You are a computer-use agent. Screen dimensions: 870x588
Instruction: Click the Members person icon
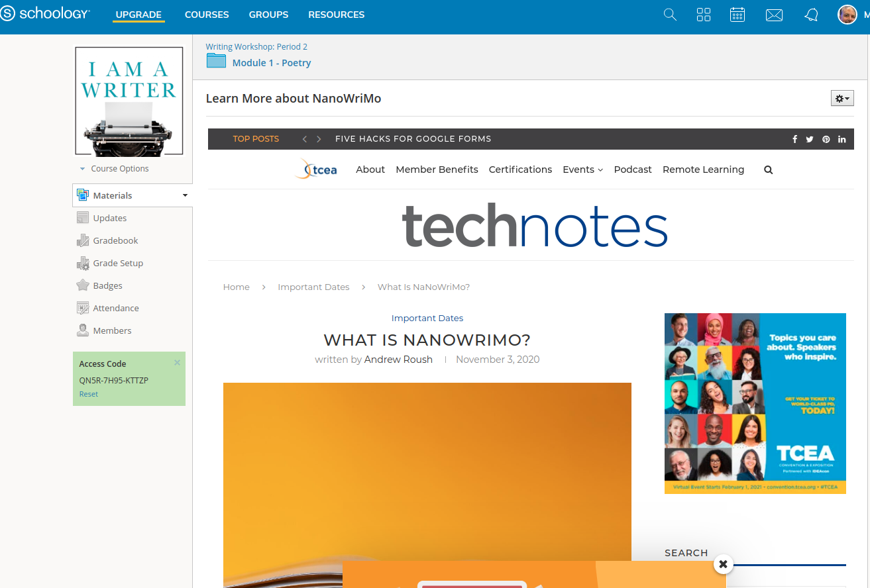pyautogui.click(x=83, y=330)
